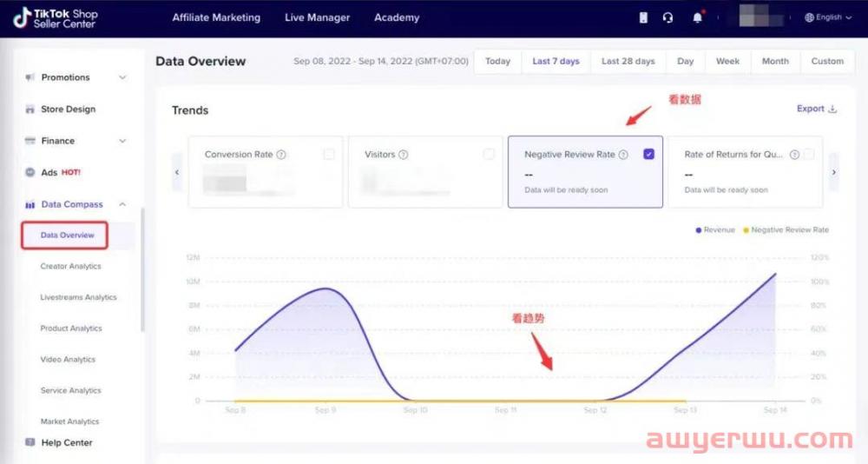Open Service Analytics
Screen dimensions: 868x464
[x=71, y=390]
